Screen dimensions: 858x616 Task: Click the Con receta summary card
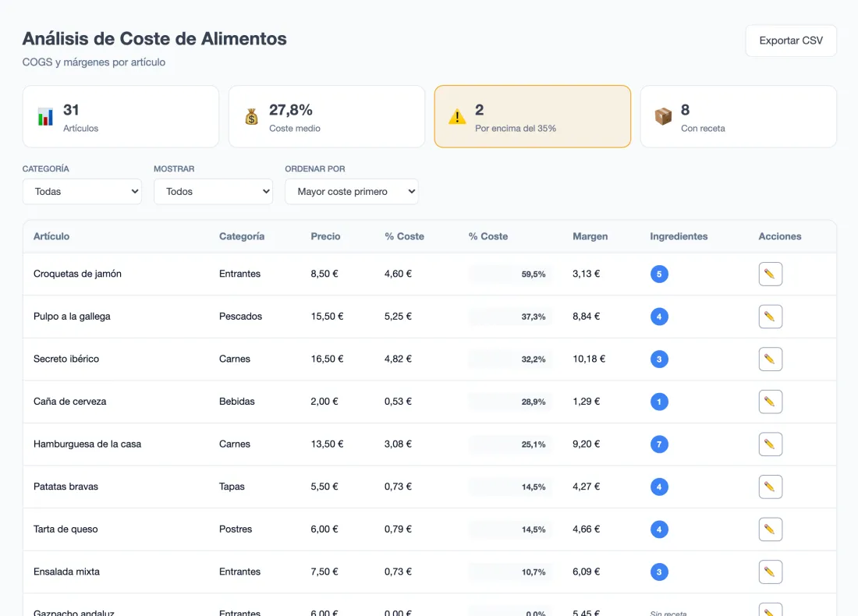coord(738,116)
